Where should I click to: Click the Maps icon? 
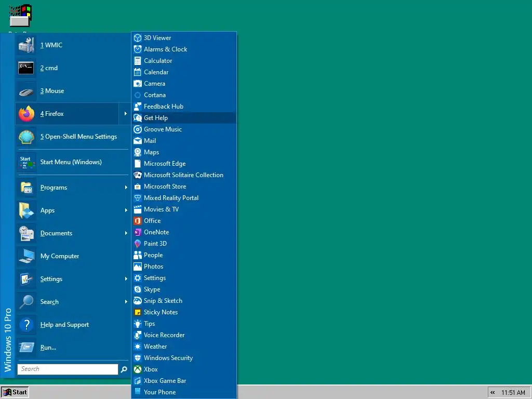[137, 152]
